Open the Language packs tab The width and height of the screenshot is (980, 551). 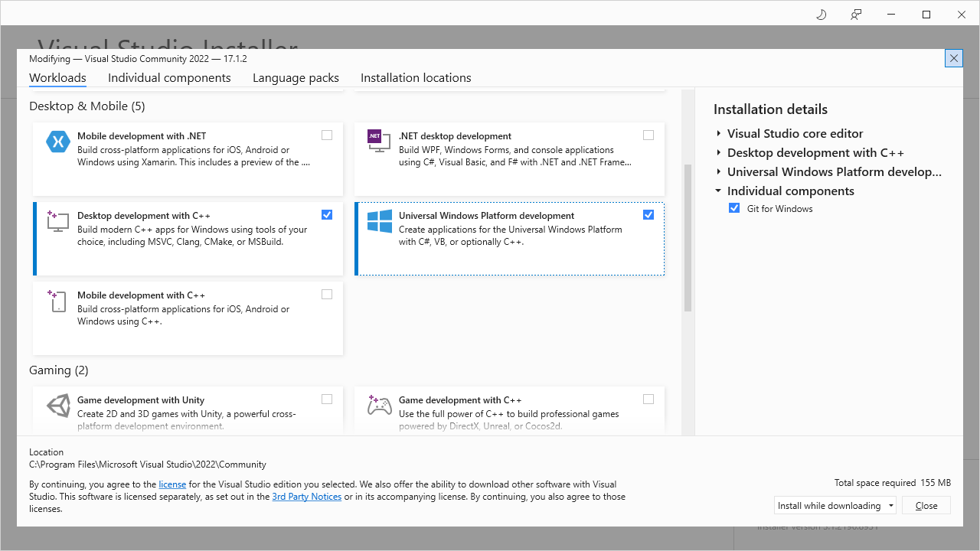tap(296, 78)
